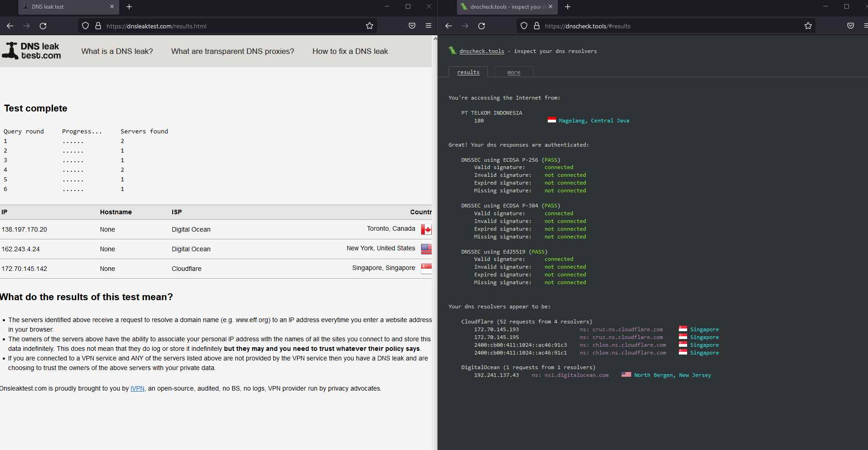Go back in DNS leak test window
Screen dimensions: 868x450
(x=10, y=26)
